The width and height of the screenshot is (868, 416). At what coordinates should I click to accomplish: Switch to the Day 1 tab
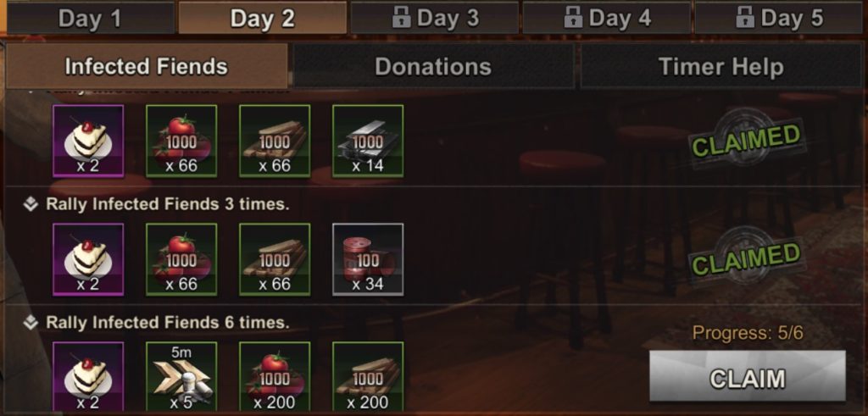(x=90, y=19)
